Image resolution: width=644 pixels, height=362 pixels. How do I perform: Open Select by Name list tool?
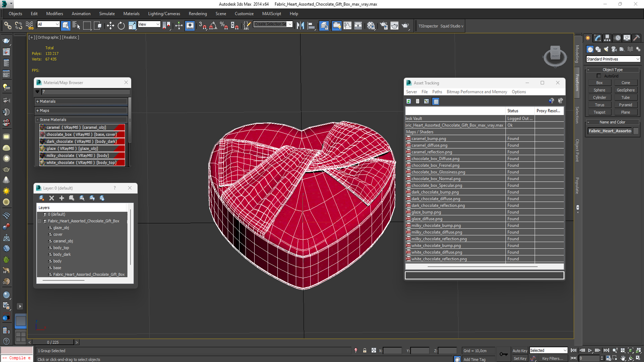click(x=76, y=25)
